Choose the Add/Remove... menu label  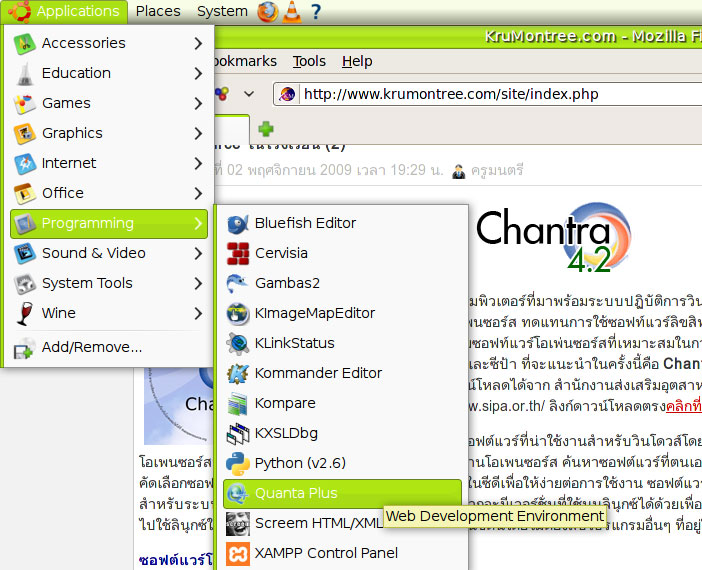coord(92,347)
